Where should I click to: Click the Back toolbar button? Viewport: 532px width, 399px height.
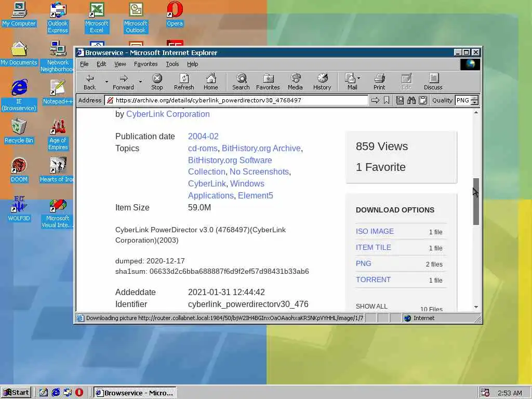click(89, 82)
